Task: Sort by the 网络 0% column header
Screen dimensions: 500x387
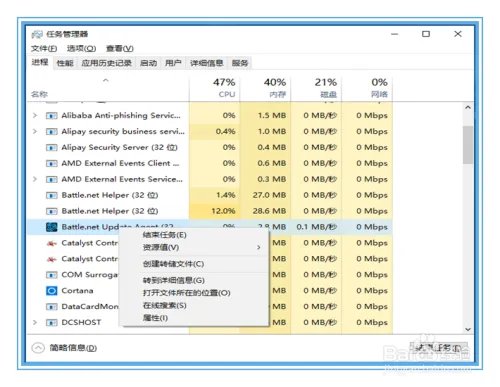Action: [x=367, y=88]
